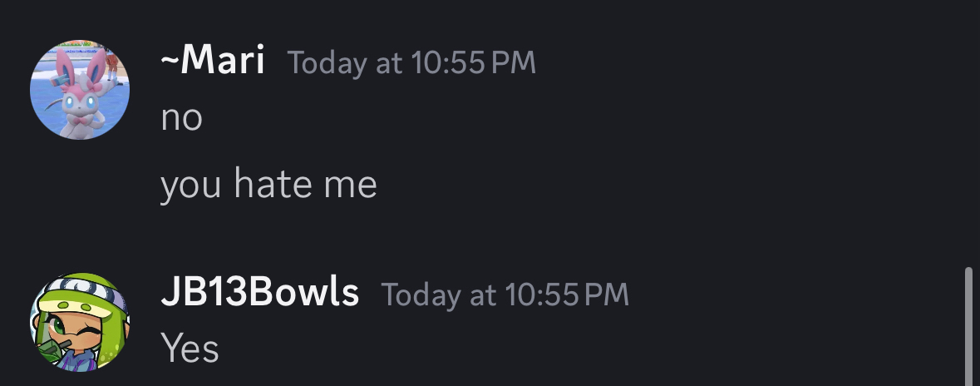Image resolution: width=980 pixels, height=386 pixels.
Task: Click "Today" in JB13Bowls' timestamp
Action: (421, 294)
